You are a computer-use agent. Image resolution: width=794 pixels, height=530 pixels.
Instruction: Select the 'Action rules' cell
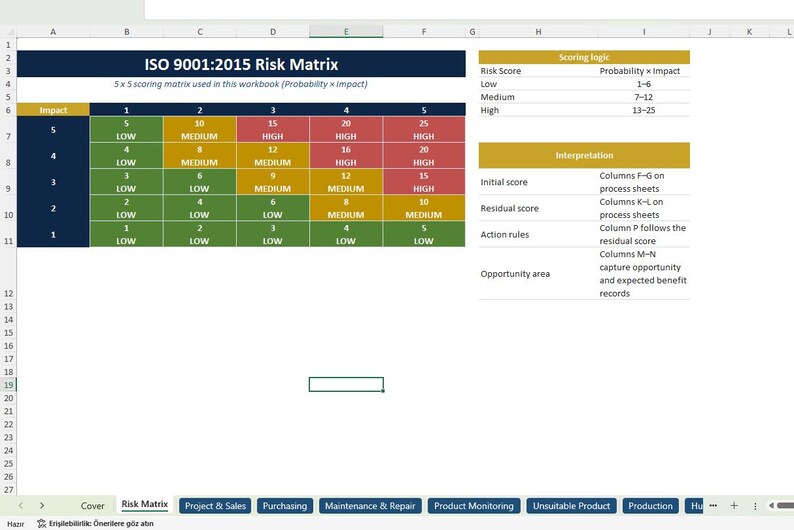538,234
